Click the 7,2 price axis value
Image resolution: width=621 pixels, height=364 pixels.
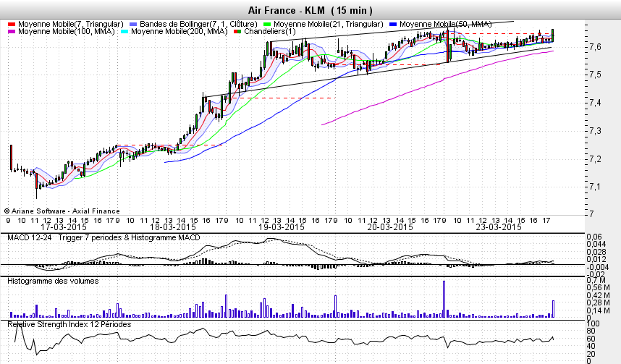595,159
